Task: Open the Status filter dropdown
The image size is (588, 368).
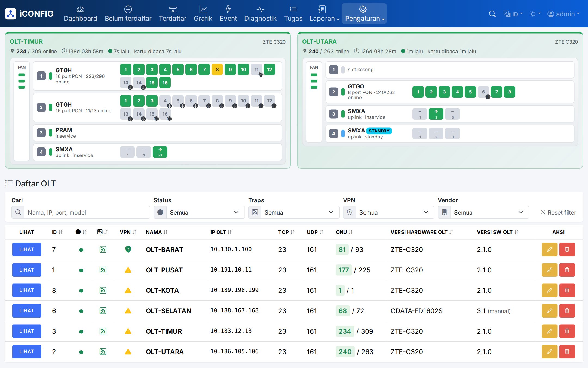Action: [x=199, y=212]
